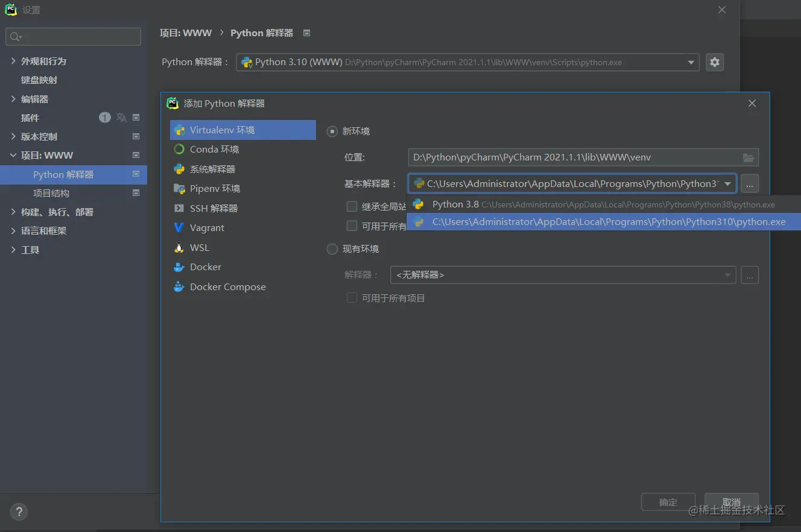Click the settings search input field
The width and height of the screenshot is (801, 532).
(74, 37)
